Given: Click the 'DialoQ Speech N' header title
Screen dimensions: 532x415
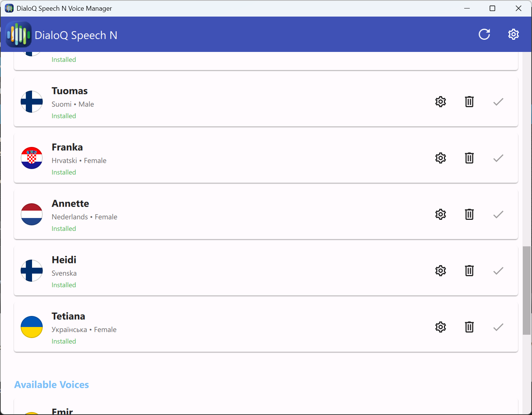Looking at the screenshot, I should 76,35.
